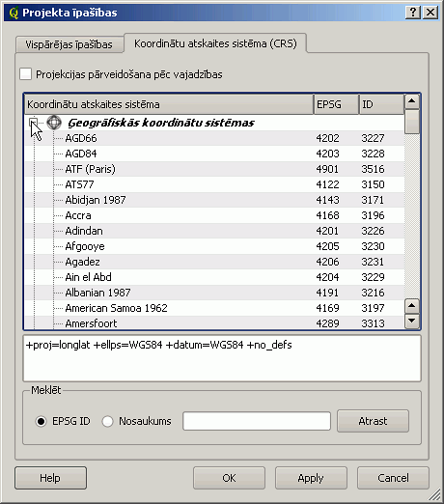Close the Projekta īpašības dialog with X
444x504 pixels.
(x=430, y=13)
